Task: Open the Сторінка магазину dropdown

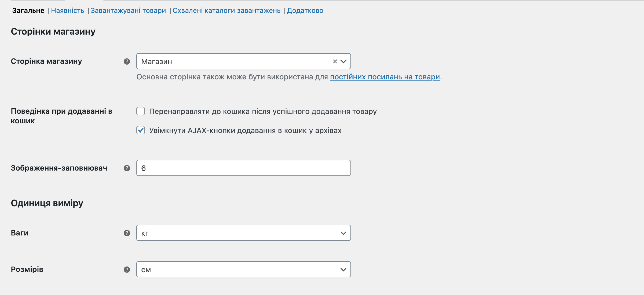Action: pyautogui.click(x=243, y=61)
